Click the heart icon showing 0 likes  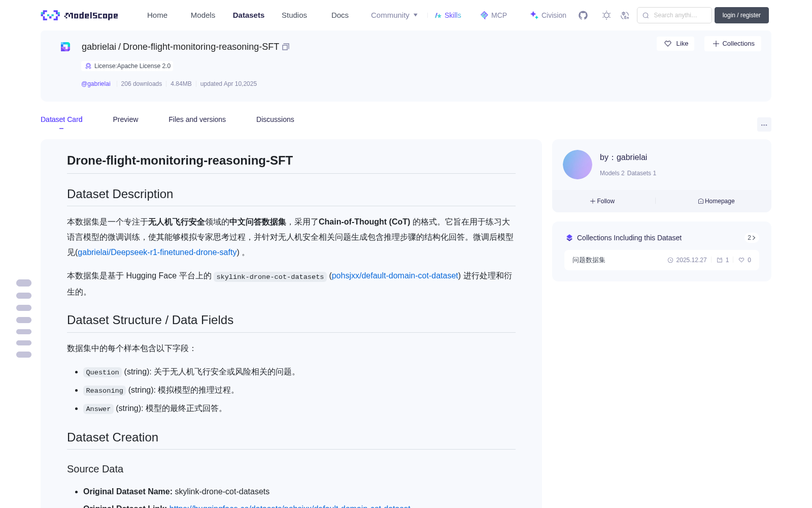click(x=741, y=260)
